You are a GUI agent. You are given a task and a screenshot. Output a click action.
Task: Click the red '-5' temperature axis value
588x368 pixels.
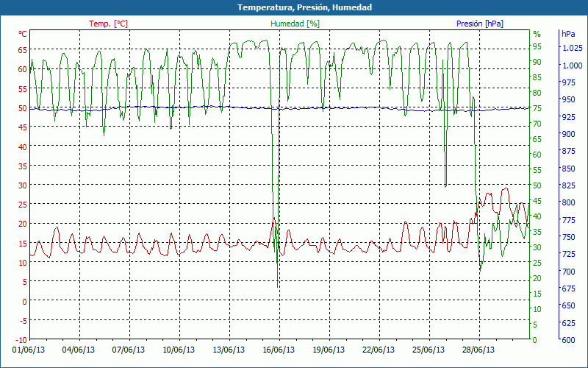[x=23, y=320]
